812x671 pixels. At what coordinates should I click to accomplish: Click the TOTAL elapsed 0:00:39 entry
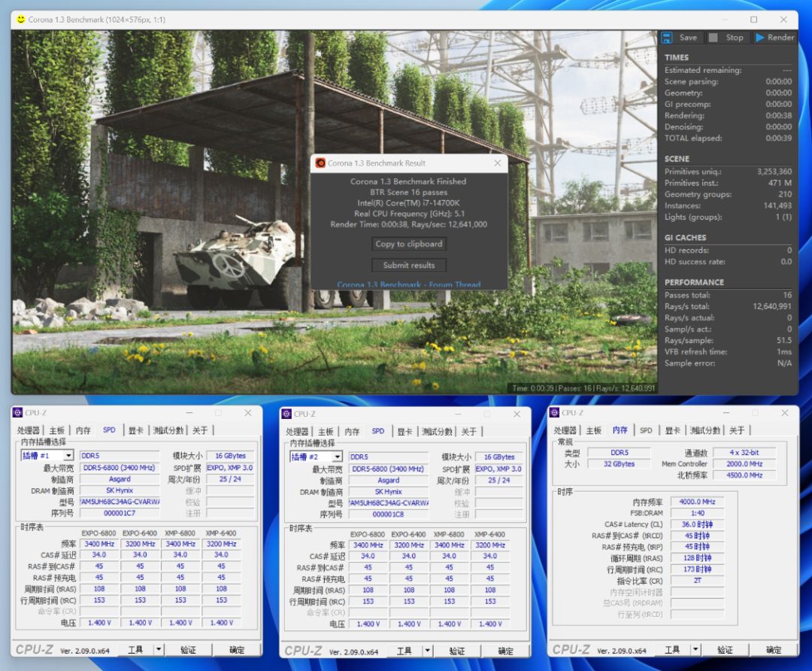pyautogui.click(x=728, y=138)
